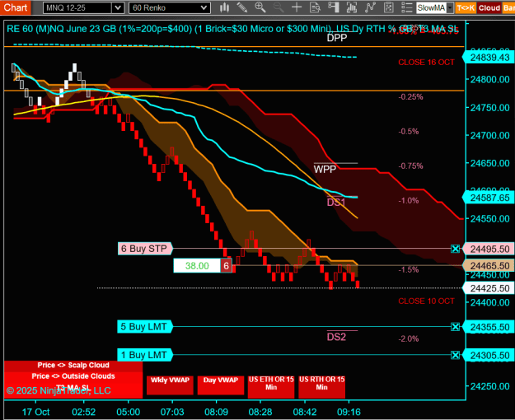Open the 60 Renko interval dropdown
Viewport: 515px width, 420px height.
(x=170, y=8)
